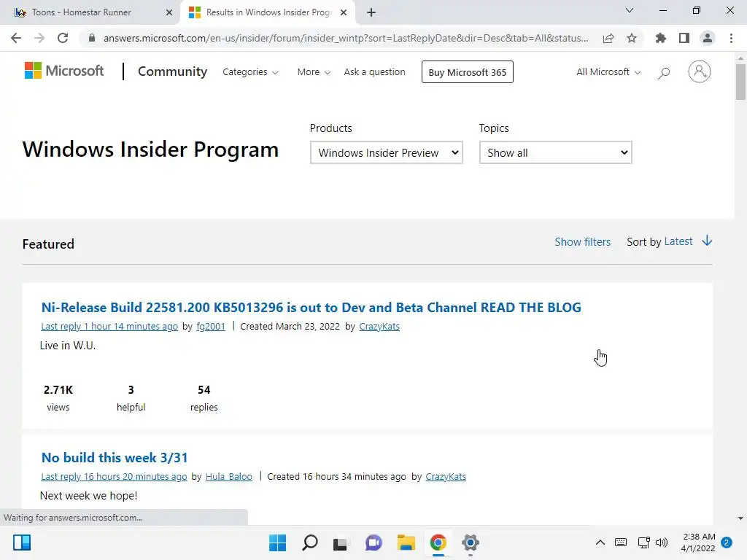Select the Results in Windows Insider tab
Image resolution: width=747 pixels, height=560 pixels.
pos(268,12)
